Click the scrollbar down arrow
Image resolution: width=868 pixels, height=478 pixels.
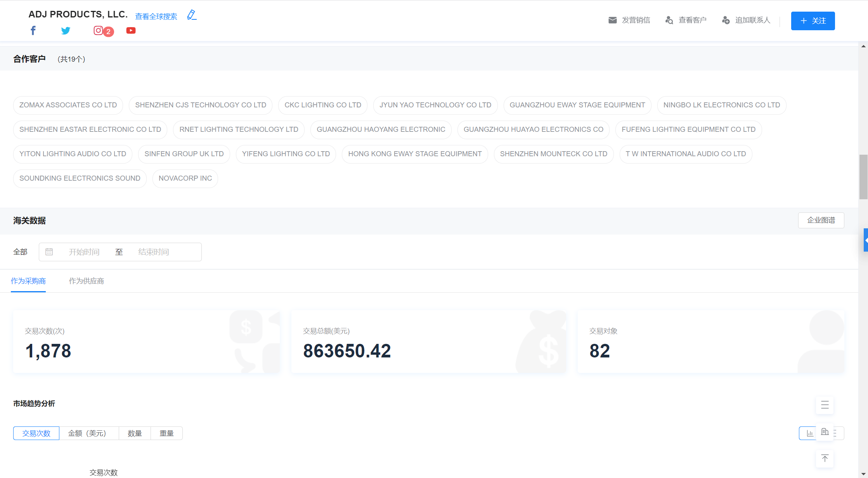click(863, 474)
